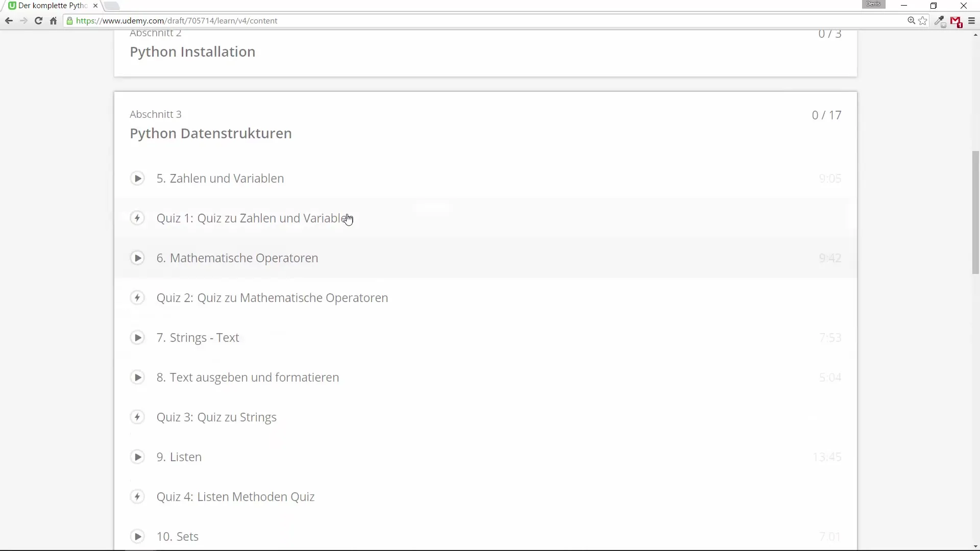
Task: Open a new browser tab
Action: point(112,6)
